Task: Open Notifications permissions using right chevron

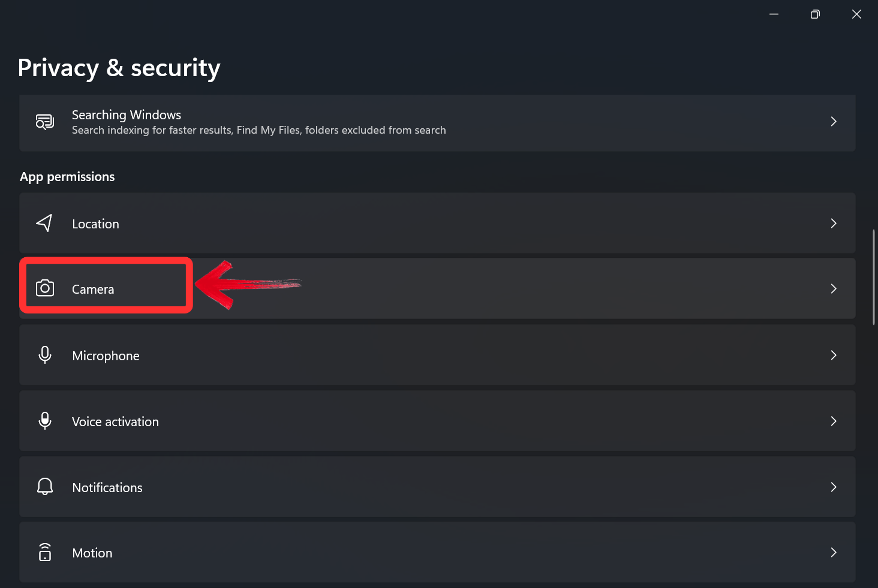Action: tap(834, 487)
